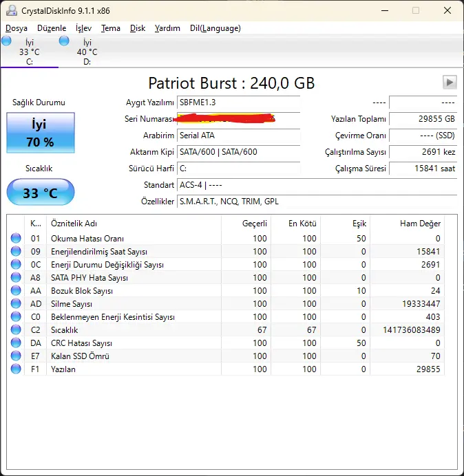Click raw value 24 in Bozuk Blok row
Image resolution: width=464 pixels, height=476 pixels.
436,291
